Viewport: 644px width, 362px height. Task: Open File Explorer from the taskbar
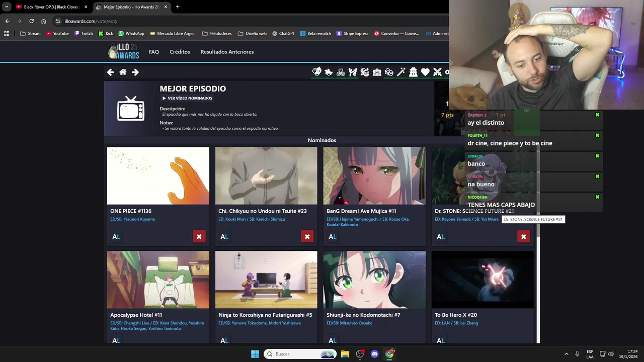(345, 354)
